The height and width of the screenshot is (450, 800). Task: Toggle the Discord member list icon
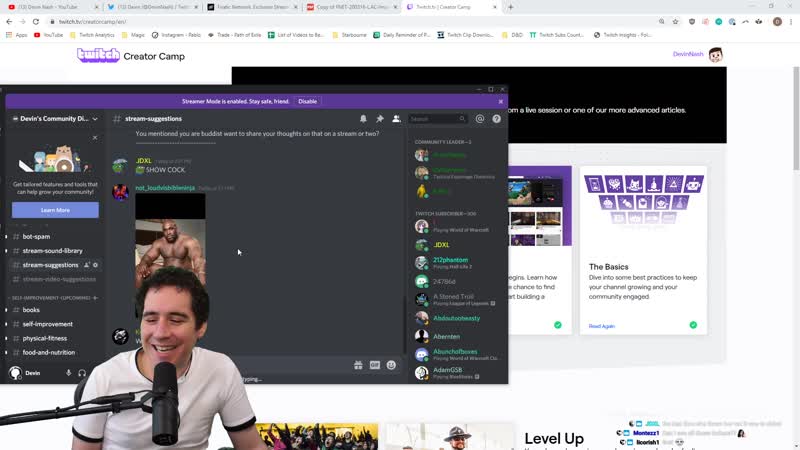coord(397,119)
